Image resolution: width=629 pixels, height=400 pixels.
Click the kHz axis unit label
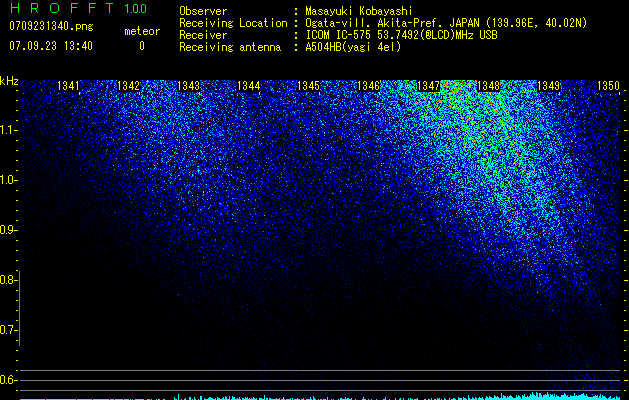click(9, 81)
